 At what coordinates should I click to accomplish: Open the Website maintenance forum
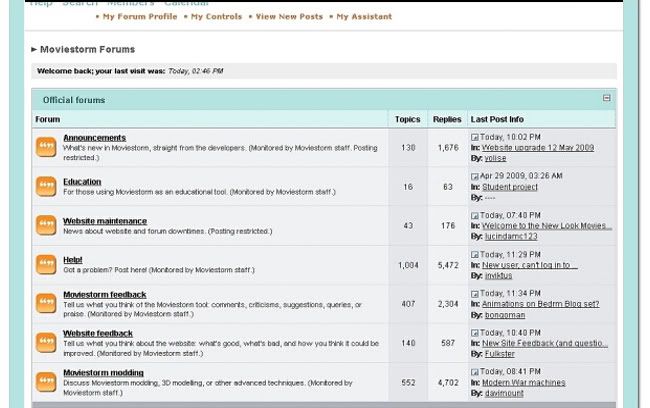(105, 221)
